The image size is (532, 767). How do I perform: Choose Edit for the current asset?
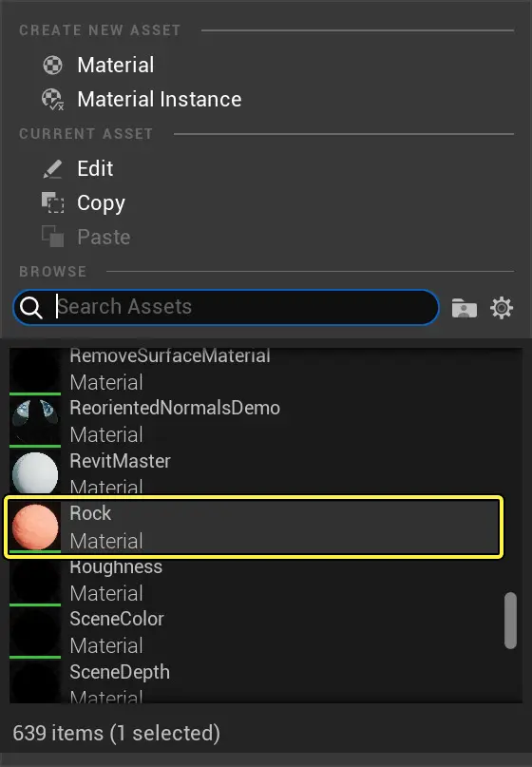[x=95, y=169]
